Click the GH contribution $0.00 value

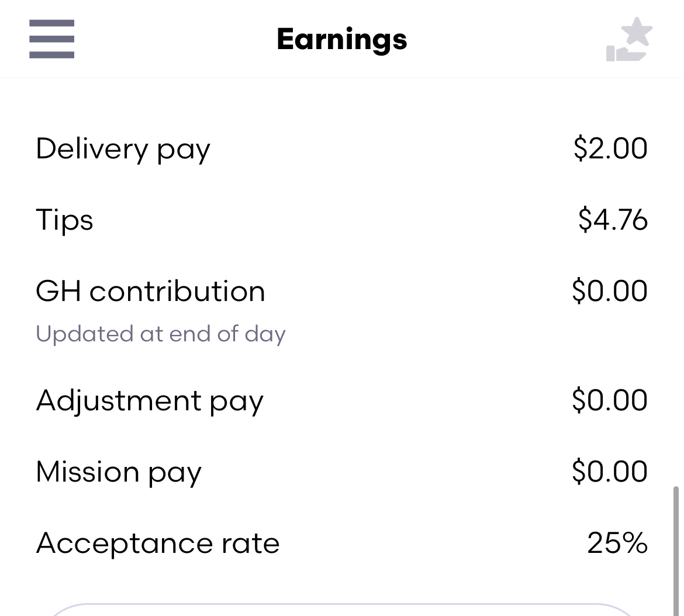pyautogui.click(x=610, y=292)
